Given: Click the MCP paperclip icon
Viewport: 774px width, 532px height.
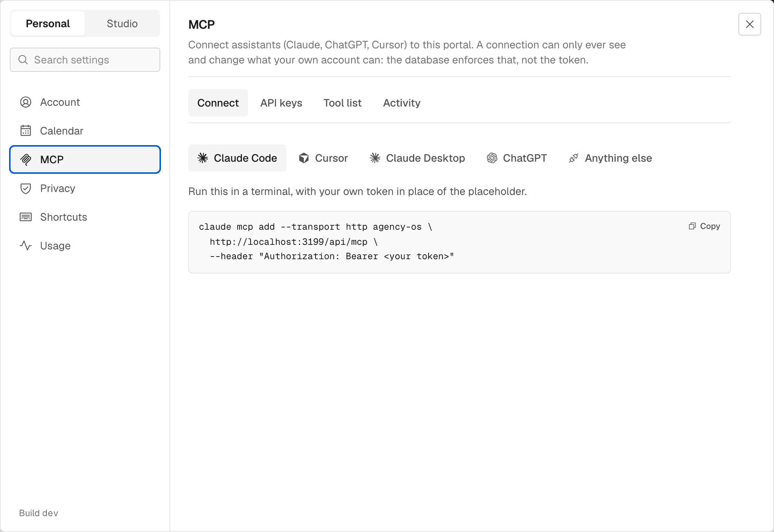Looking at the screenshot, I should (x=26, y=159).
